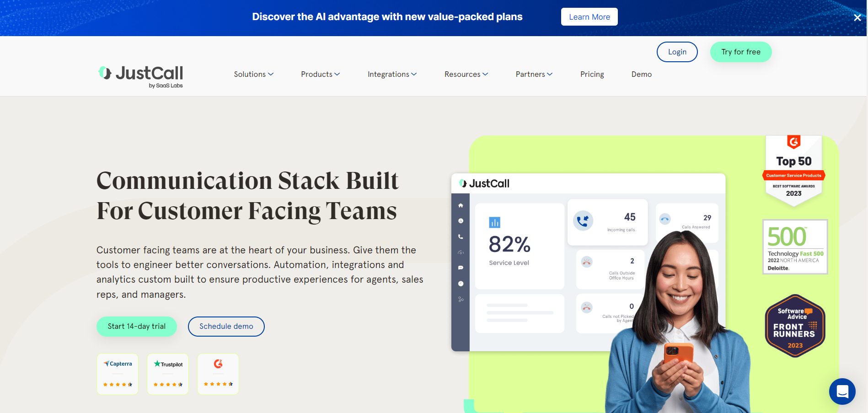Click the Deloitte Technology Fast 500 badge
The image size is (868, 413).
tap(795, 247)
